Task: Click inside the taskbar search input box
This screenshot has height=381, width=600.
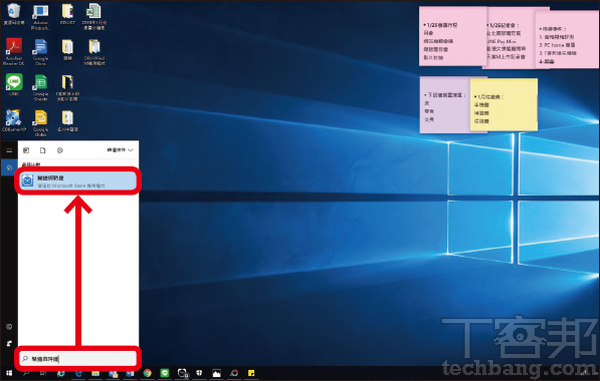Action: coord(78,359)
